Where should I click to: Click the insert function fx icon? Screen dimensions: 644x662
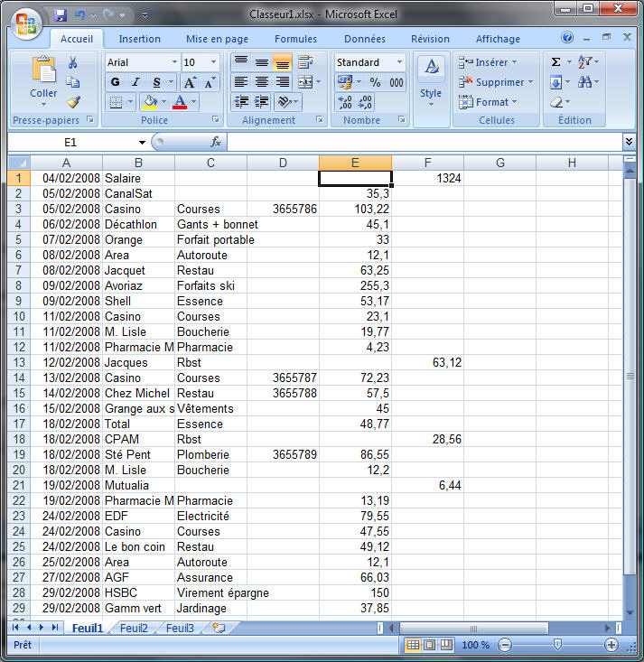(216, 143)
